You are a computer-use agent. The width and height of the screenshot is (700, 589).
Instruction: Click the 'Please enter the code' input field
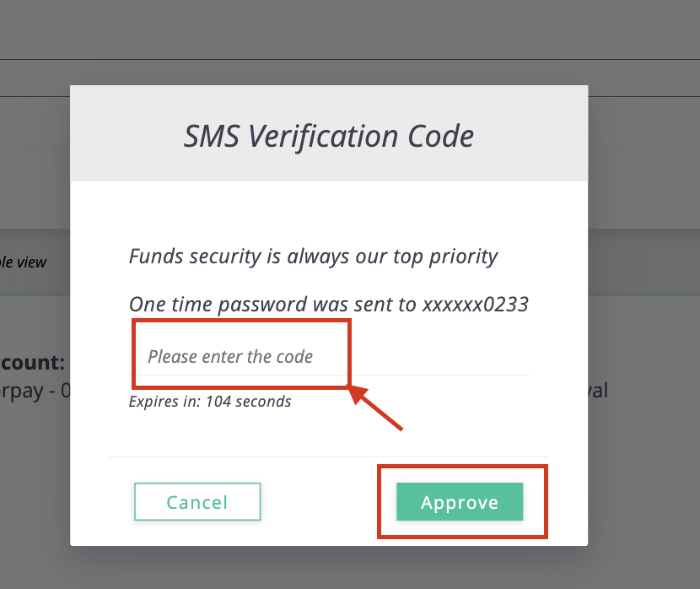click(x=329, y=356)
